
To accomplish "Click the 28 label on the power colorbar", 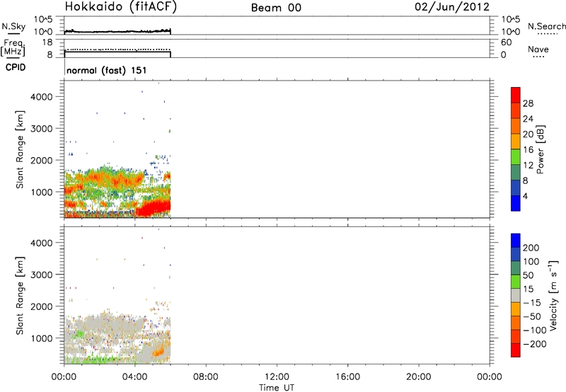I will click(x=528, y=103).
